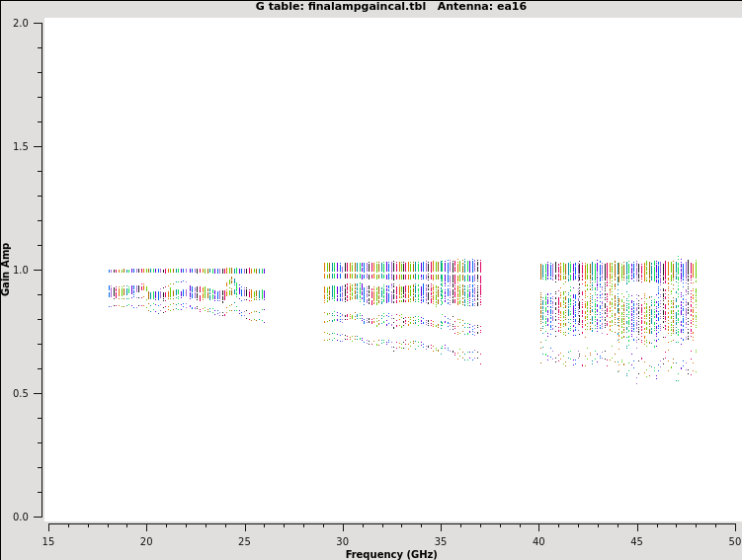Click the 45 tick label on x-axis

click(x=636, y=540)
